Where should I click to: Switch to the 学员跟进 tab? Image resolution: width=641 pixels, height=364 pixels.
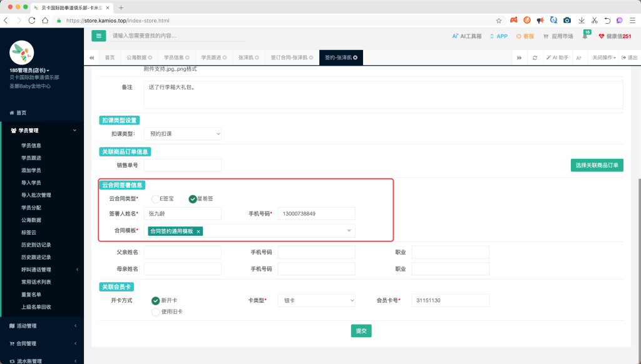pos(211,58)
